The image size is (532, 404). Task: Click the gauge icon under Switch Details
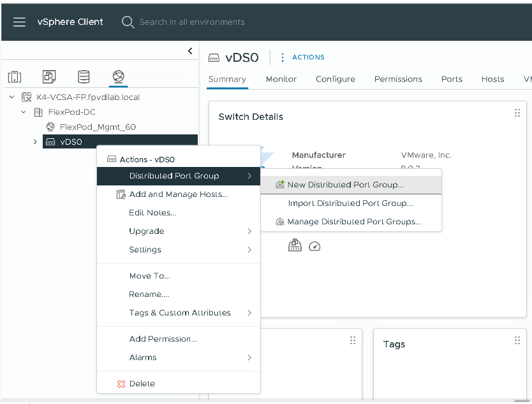click(314, 247)
